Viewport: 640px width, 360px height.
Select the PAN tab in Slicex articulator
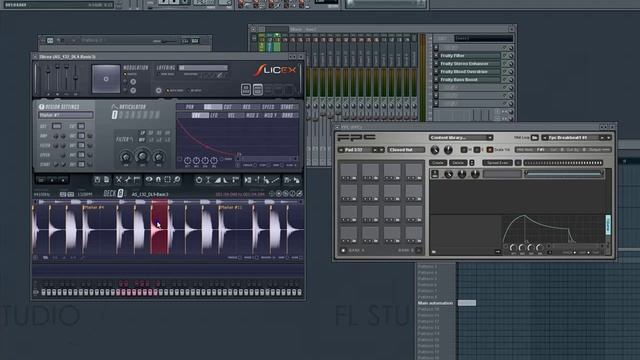coord(190,107)
